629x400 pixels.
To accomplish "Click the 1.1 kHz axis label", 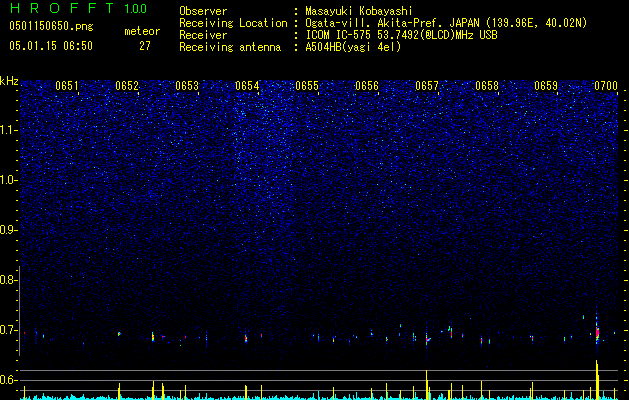I will pos(9,130).
